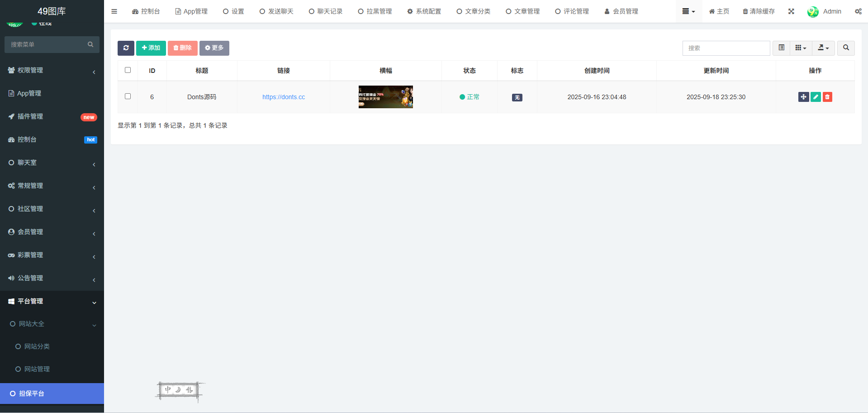Toggle the table card view icon
The height and width of the screenshot is (413, 868).
781,48
